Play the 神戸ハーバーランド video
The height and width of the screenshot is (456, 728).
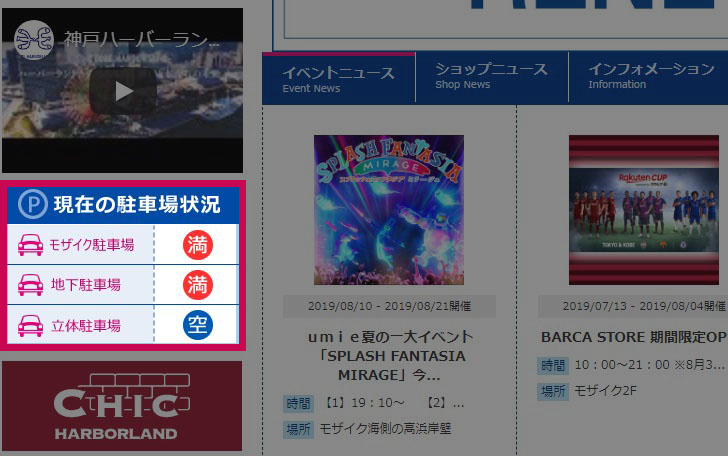point(123,91)
